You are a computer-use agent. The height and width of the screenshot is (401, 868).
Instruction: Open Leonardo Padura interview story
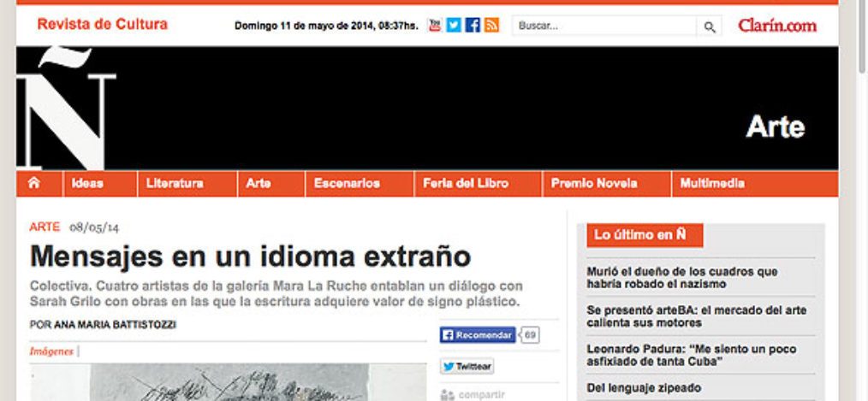[x=692, y=355]
